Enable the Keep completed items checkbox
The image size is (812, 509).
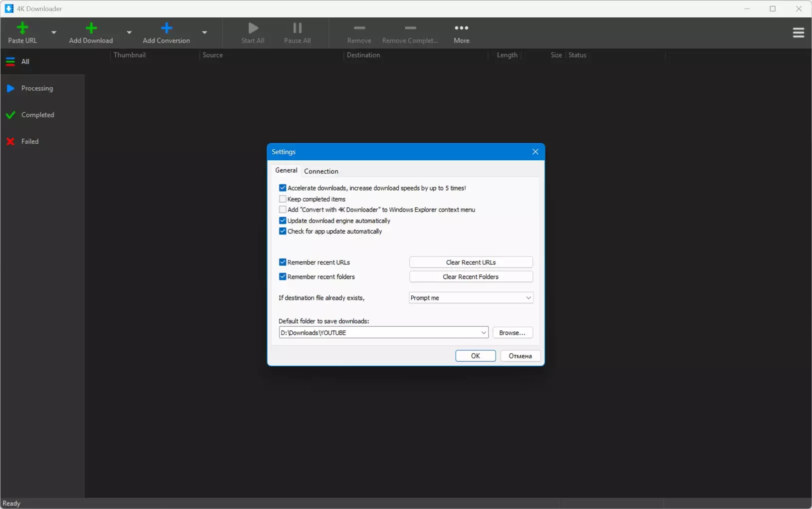click(282, 199)
